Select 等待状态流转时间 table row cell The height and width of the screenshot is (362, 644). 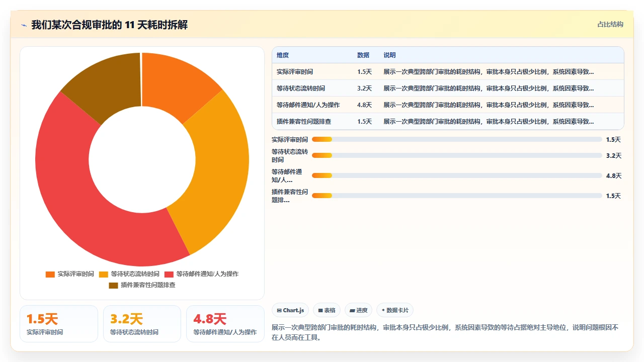(301, 88)
